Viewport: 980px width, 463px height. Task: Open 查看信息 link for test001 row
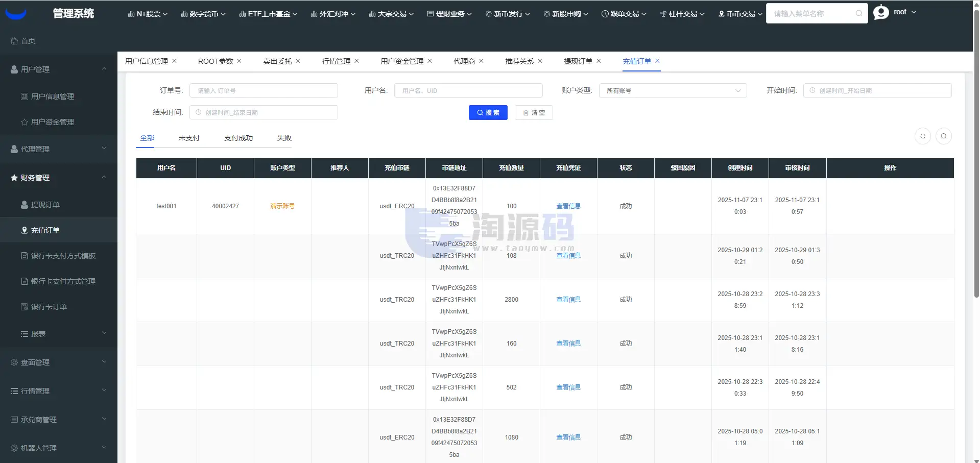(x=568, y=206)
